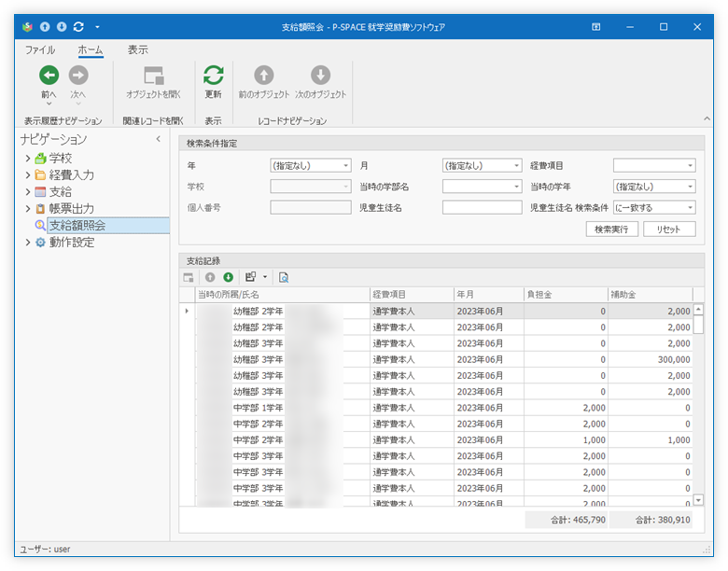Image resolution: width=728 pixels, height=571 pixels.
Task: Sort by 年月 column header
Action: (x=489, y=295)
